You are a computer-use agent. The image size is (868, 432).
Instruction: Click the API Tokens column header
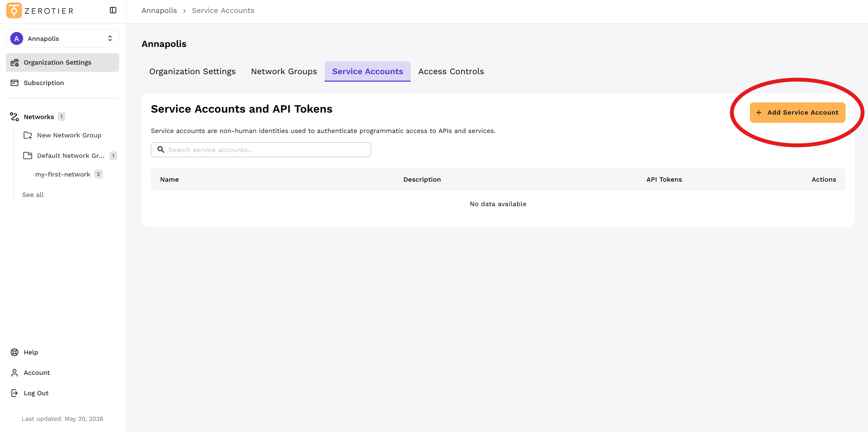(664, 180)
